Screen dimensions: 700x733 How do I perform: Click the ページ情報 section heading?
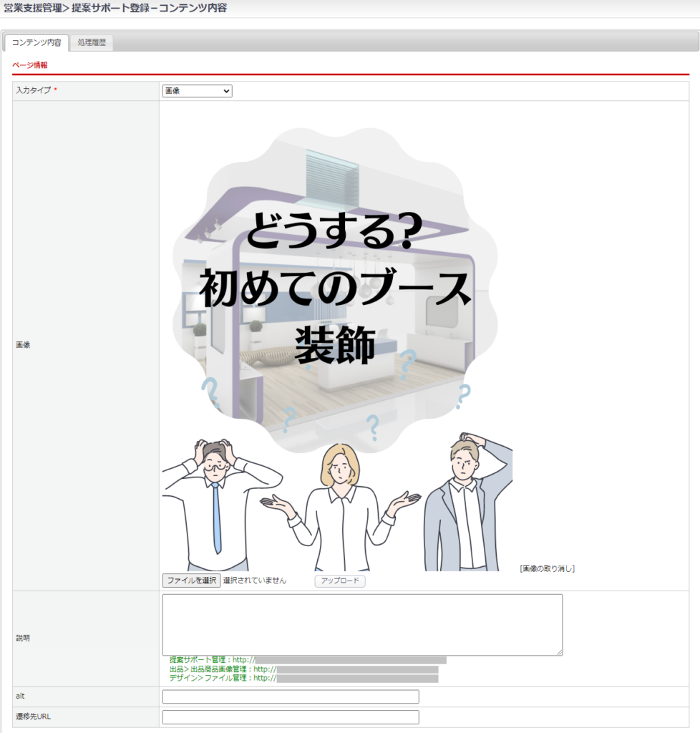pos(30,65)
